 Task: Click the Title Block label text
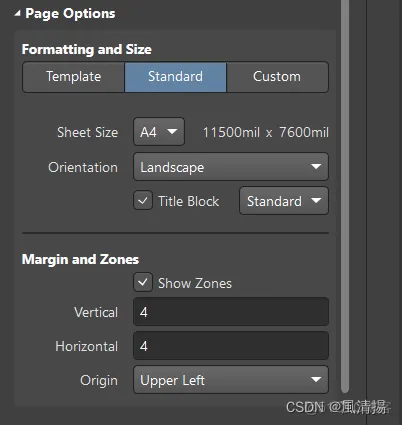(189, 201)
